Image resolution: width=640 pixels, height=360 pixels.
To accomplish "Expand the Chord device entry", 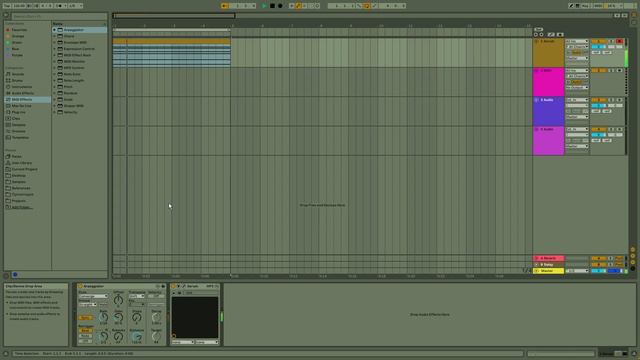I will tap(54, 36).
